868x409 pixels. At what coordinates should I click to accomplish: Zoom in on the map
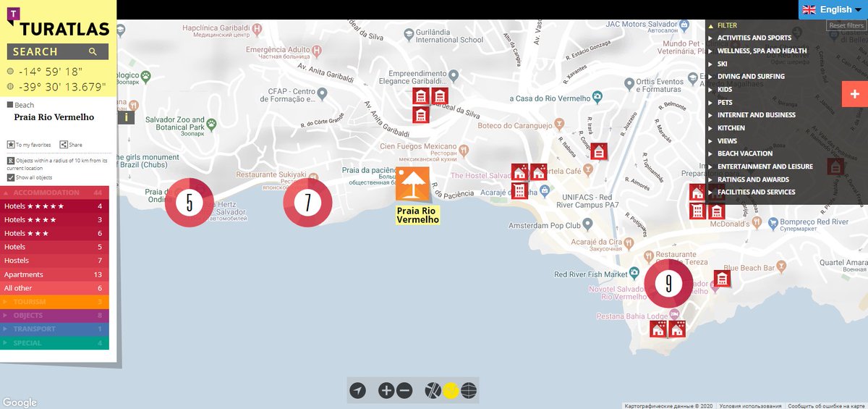pyautogui.click(x=386, y=391)
